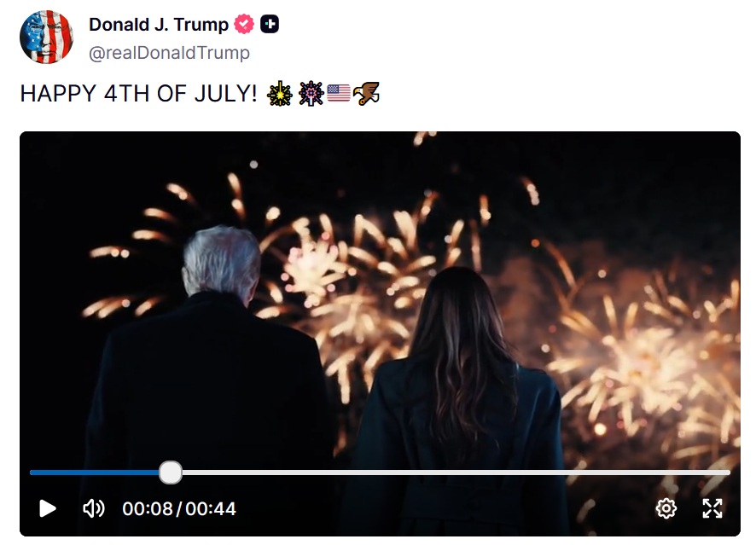
Task: Open Donald J. Trump display name
Action: (159, 24)
